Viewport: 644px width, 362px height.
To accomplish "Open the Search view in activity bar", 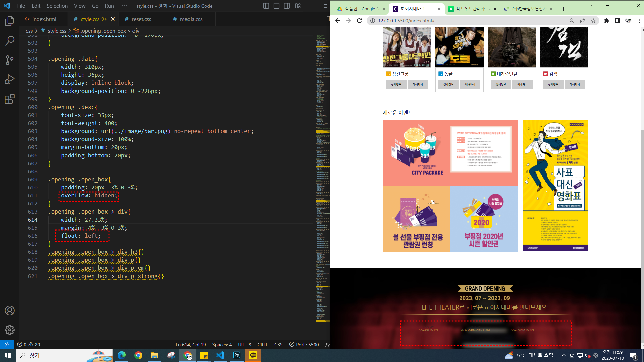I will coord(10,41).
